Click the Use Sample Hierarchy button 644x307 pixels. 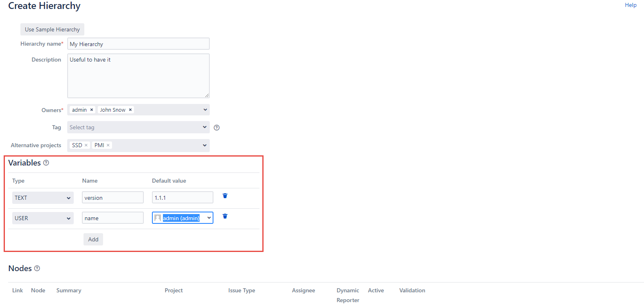click(x=52, y=29)
